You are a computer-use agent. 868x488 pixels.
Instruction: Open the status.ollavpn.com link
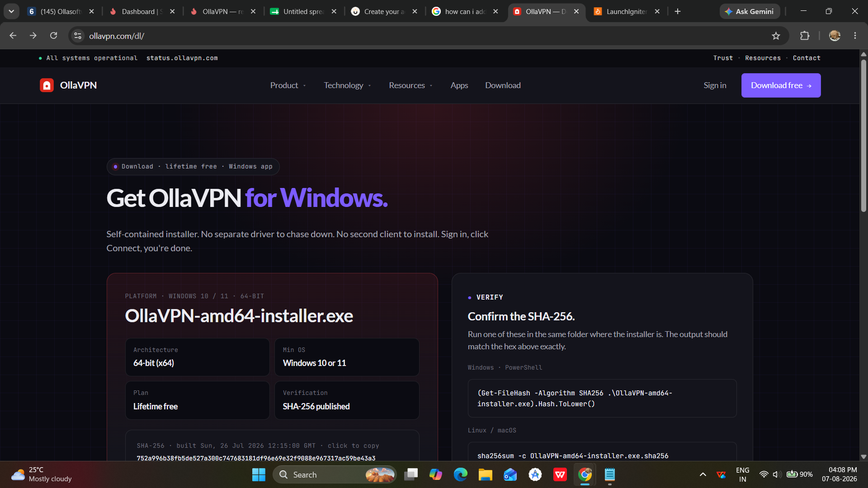pyautogui.click(x=182, y=58)
